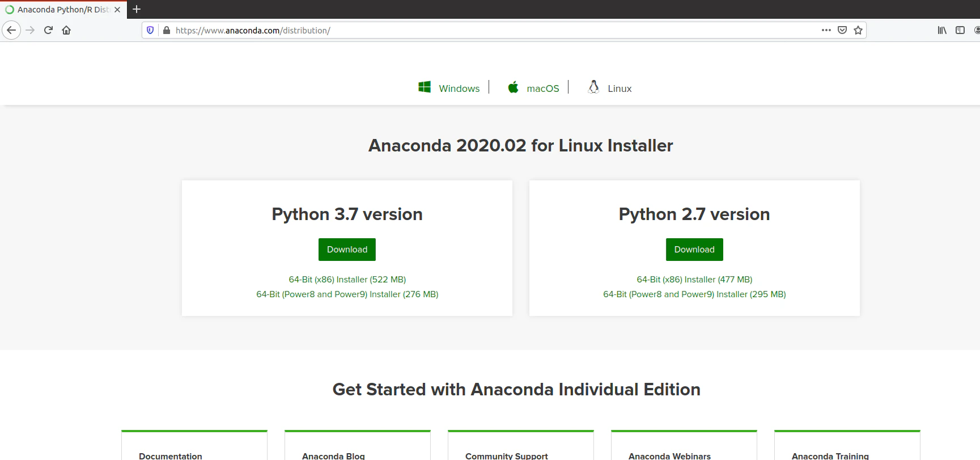Screen dimensions: 980x460
Task: Open the Anaconda Blog card
Action: (x=358, y=446)
